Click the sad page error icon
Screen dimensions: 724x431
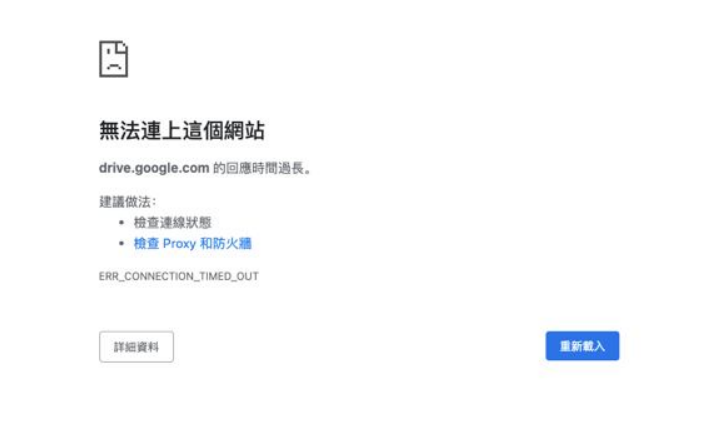114,59
